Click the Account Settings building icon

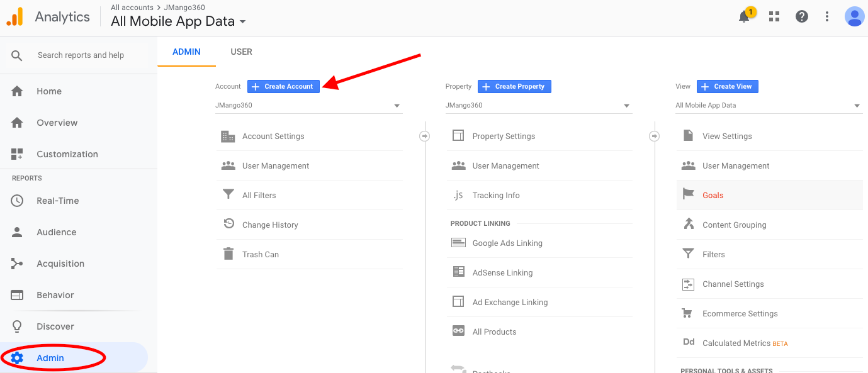point(228,136)
